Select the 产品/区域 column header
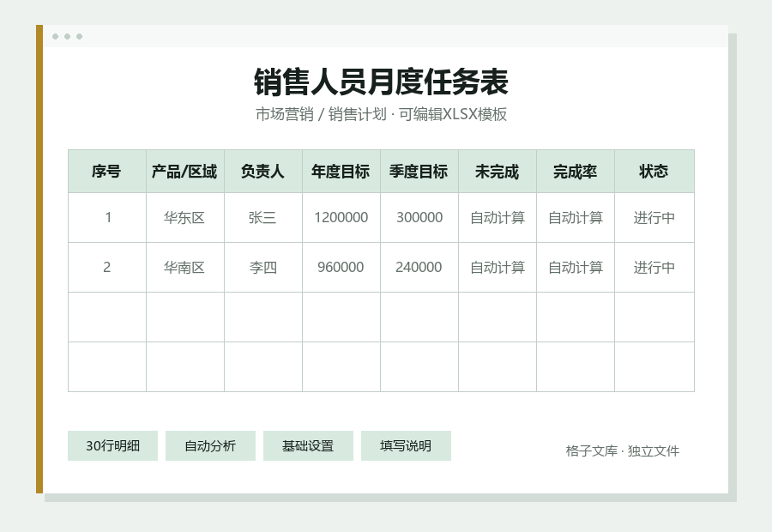The height and width of the screenshot is (532, 772). 185,172
